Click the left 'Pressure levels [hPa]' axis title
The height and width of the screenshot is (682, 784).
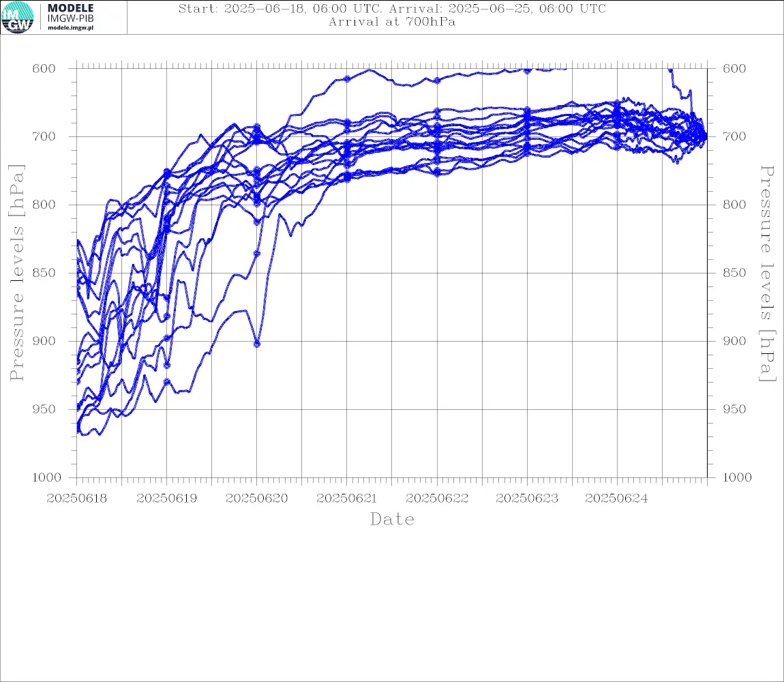pyautogui.click(x=16, y=273)
